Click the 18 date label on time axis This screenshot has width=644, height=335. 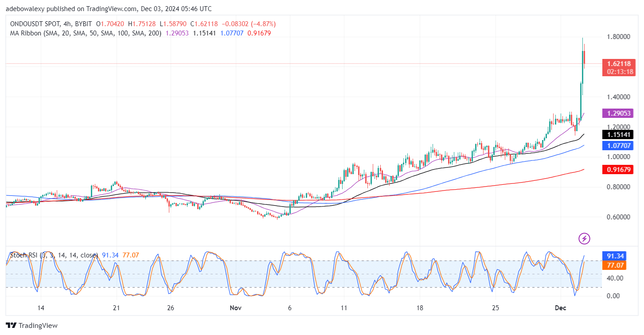[420, 308]
